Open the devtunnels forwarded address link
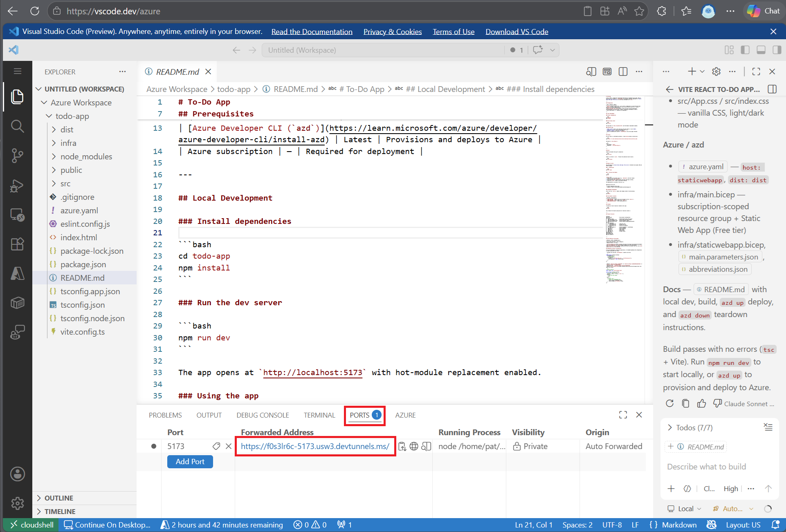 pyautogui.click(x=315, y=446)
